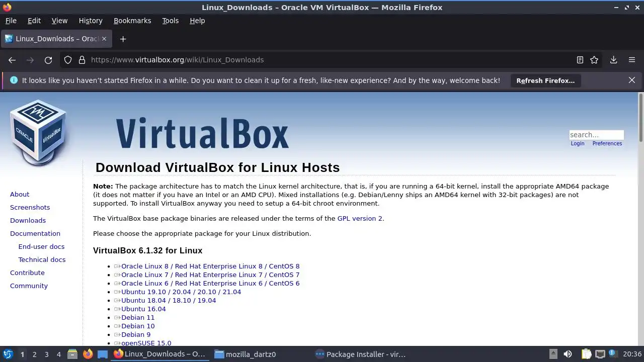This screenshot has width=644, height=362.
Task: Open the Edit menu
Action: 34,21
